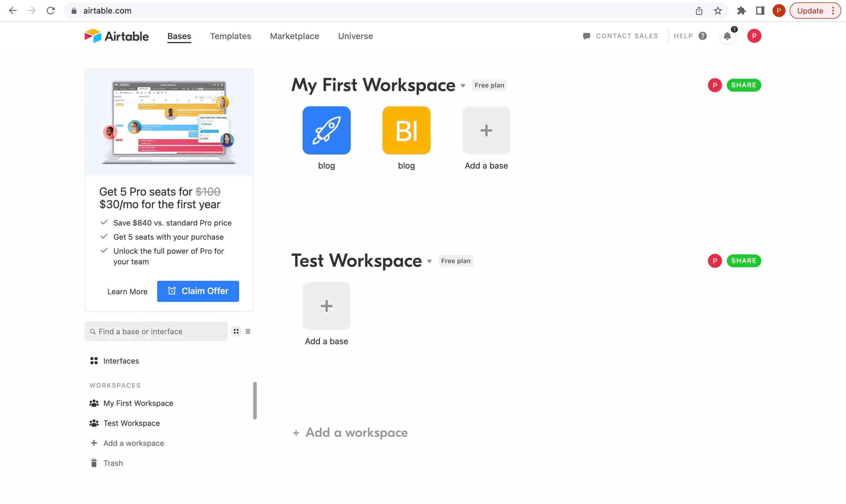
Task: Open account avatar in top navigation
Action: [754, 36]
